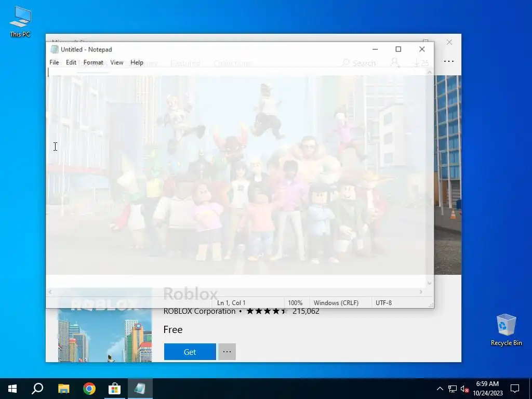This screenshot has width=532, height=399.
Task: Click the Notepad title bar icon
Action: [x=54, y=49]
